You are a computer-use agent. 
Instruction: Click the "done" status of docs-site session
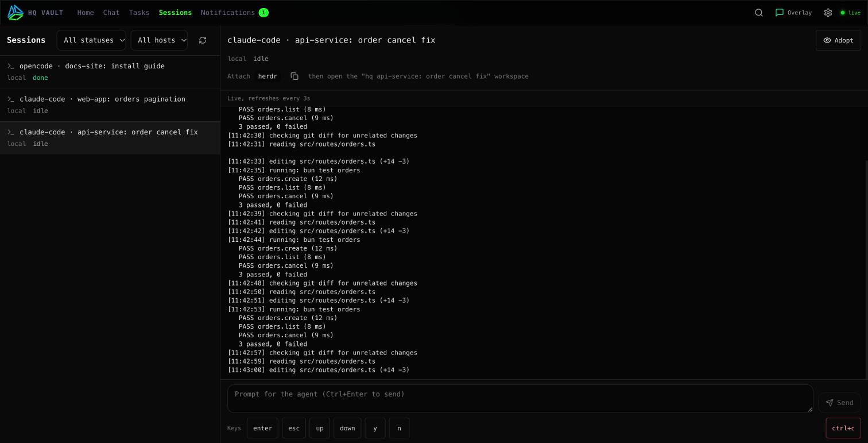click(x=40, y=78)
